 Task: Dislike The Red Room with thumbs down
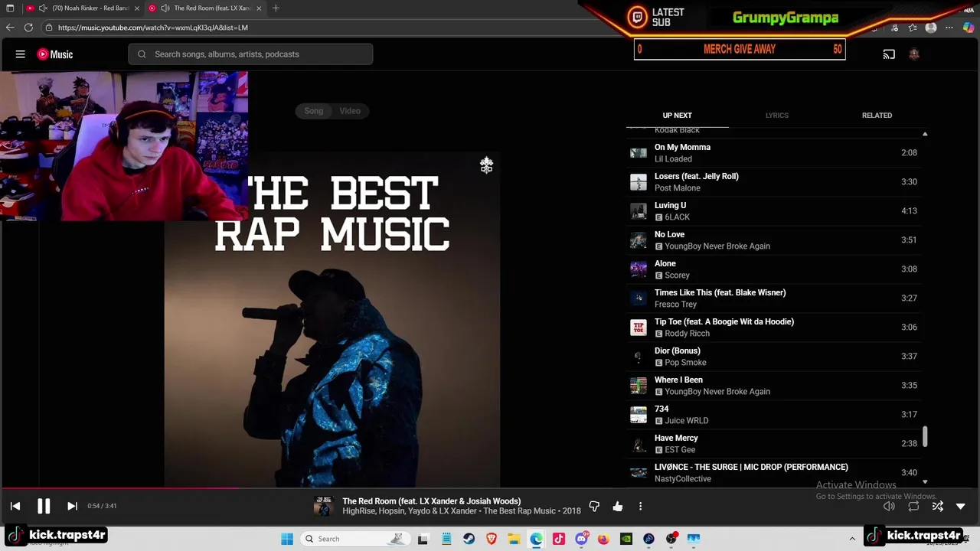click(594, 506)
